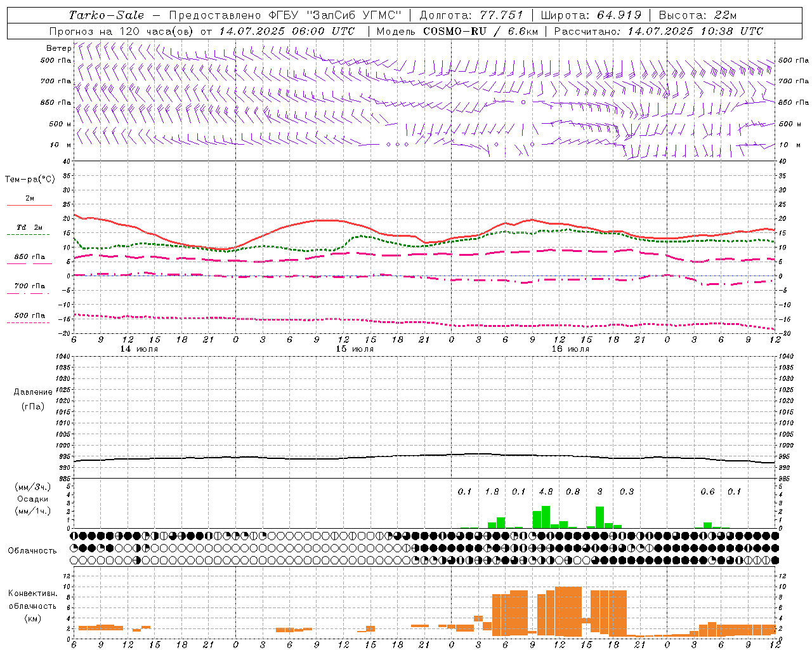Image resolution: width=812 pixels, height=650 pixels.
Task: Select the "0.8" precipitation value
Action: [573, 491]
